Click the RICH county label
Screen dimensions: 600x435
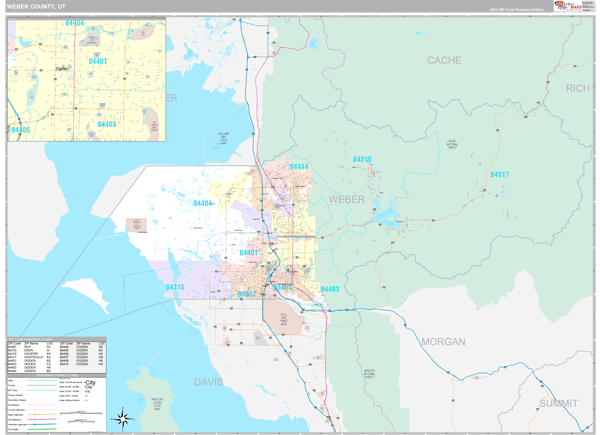(x=577, y=89)
